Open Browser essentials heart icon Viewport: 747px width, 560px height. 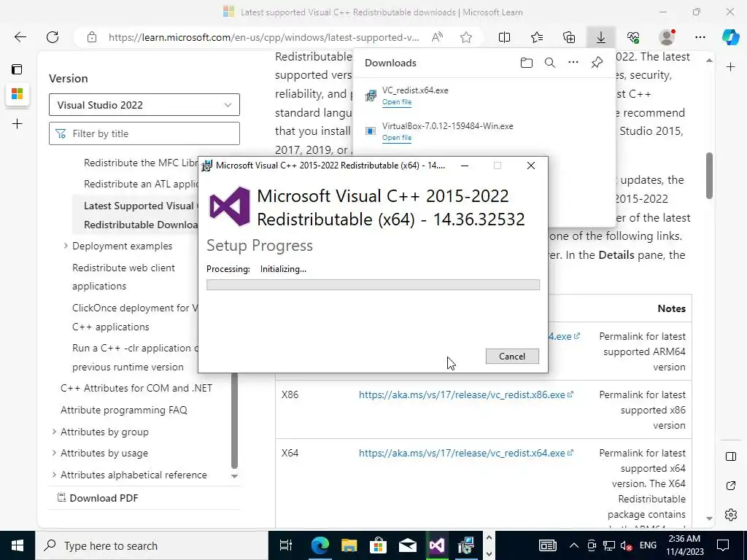(633, 37)
